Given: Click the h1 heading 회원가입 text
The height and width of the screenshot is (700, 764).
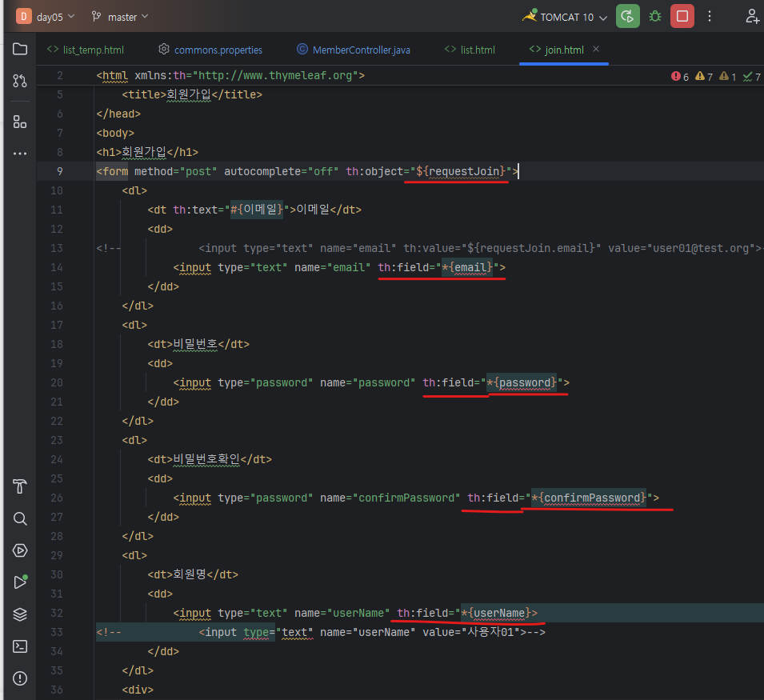Looking at the screenshot, I should [144, 152].
